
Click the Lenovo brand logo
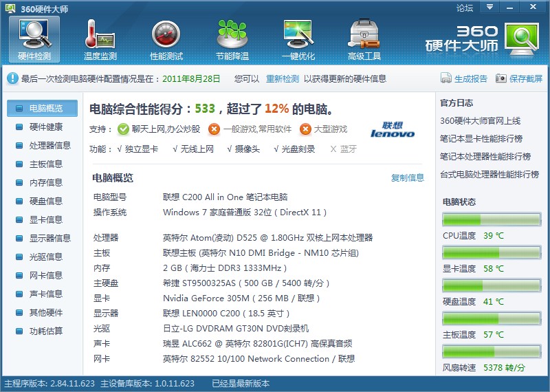[x=393, y=130]
